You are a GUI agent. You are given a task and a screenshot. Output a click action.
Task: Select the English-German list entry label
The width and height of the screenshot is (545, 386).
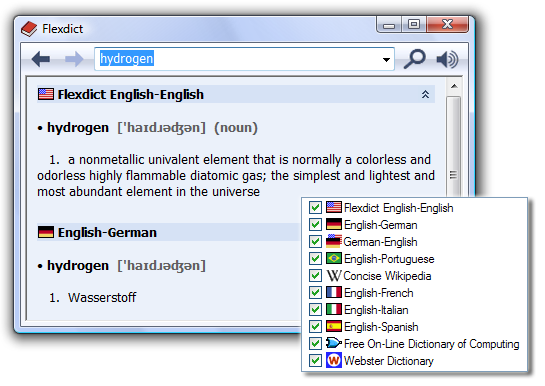[x=381, y=225]
